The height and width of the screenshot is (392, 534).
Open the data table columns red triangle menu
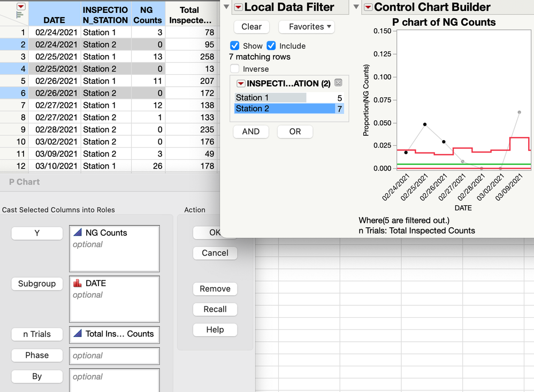pyautogui.click(x=21, y=6)
